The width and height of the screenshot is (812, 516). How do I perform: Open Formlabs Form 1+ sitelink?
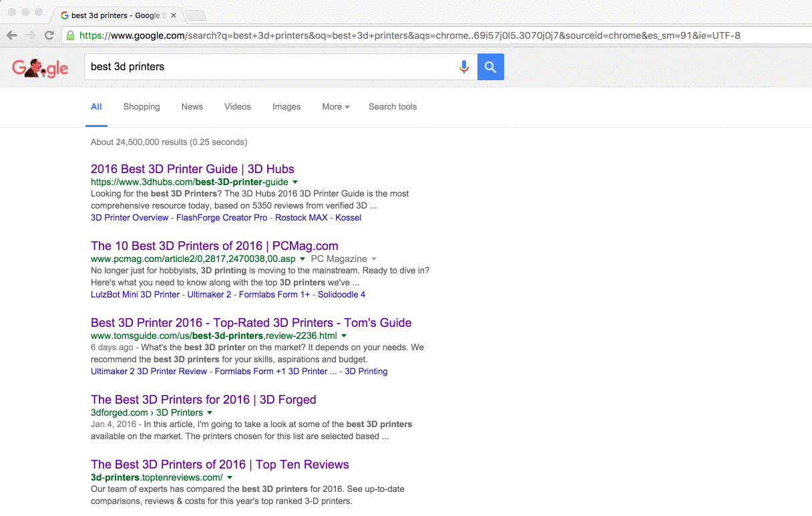coord(274,295)
